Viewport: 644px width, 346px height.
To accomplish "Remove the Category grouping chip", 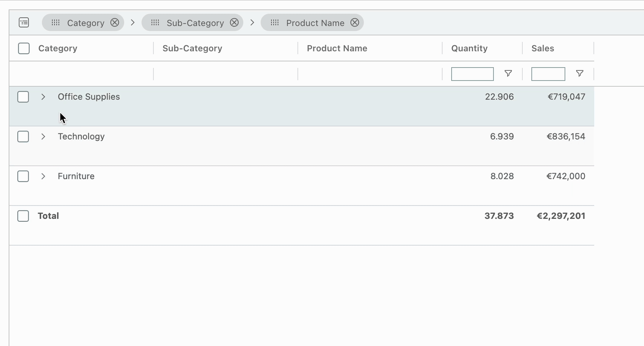I will tap(115, 22).
